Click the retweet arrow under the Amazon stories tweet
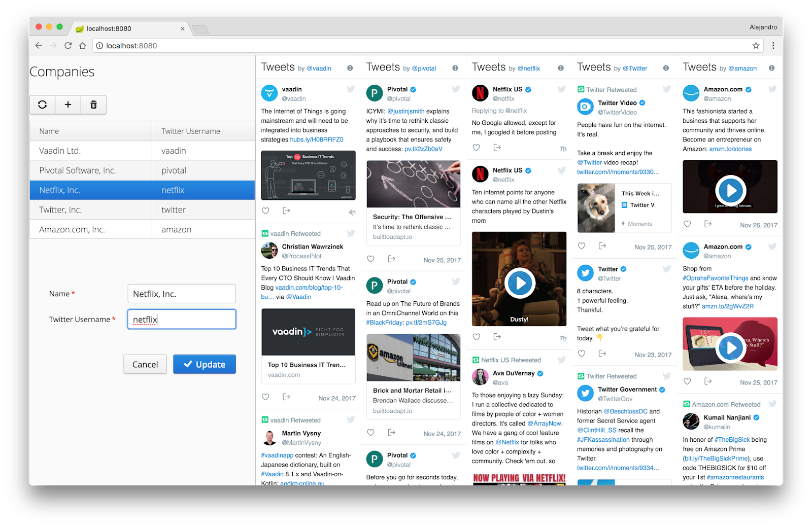Image resolution: width=812 pixels, height=527 pixels. pyautogui.click(x=708, y=224)
